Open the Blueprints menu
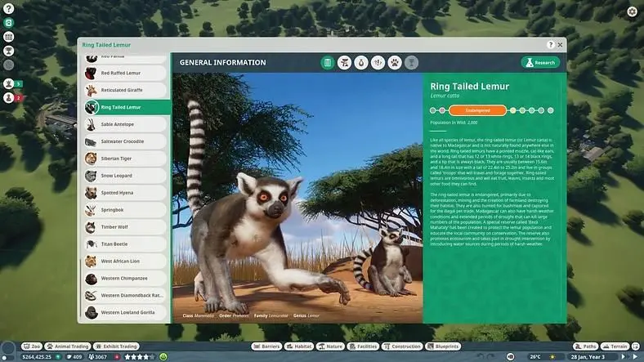 [443, 346]
